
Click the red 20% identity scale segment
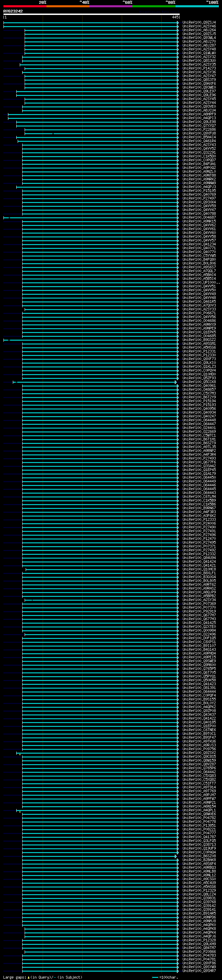point(25,6)
